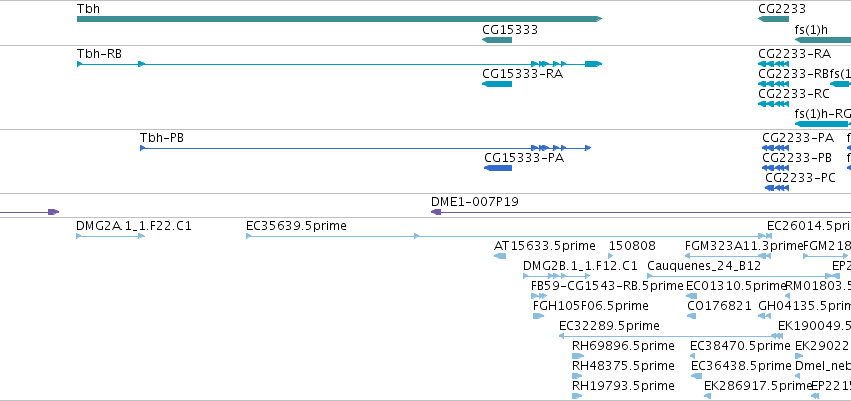851x401 pixels.
Task: Click the CG2233-PA protein label
Action: (798, 138)
